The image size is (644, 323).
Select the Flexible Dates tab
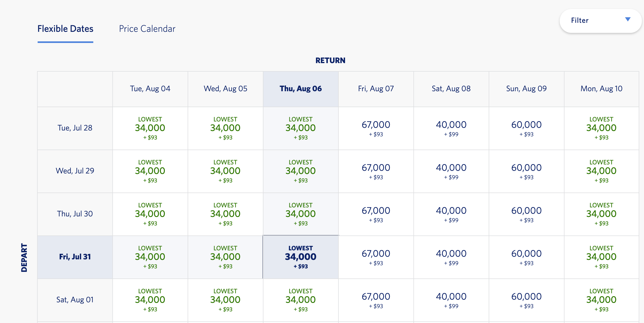pos(65,29)
